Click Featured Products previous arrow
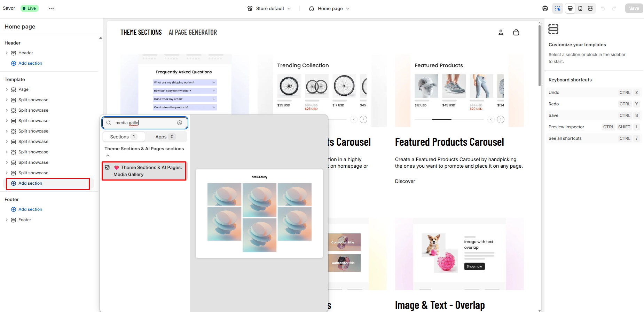 click(491, 119)
